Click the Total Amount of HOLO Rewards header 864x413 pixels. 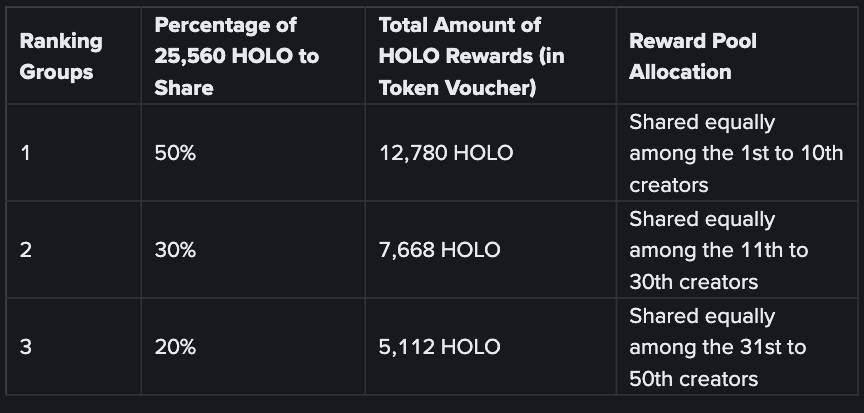pos(472,56)
